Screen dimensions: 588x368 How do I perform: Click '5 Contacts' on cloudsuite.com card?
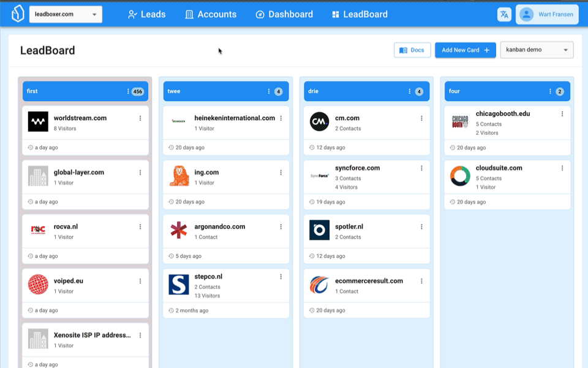tap(489, 178)
